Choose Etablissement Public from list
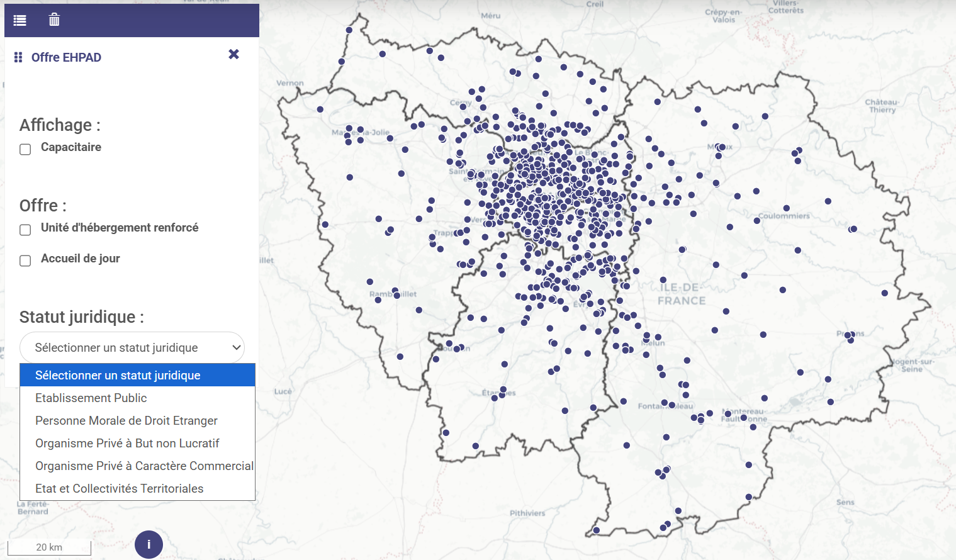The width and height of the screenshot is (956, 560). (91, 398)
